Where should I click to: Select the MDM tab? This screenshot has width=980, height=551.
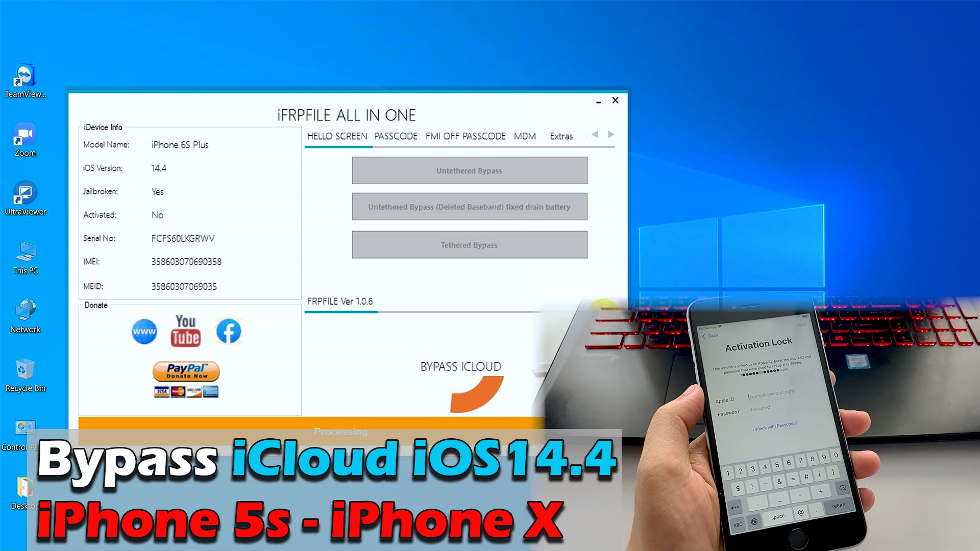tap(524, 136)
